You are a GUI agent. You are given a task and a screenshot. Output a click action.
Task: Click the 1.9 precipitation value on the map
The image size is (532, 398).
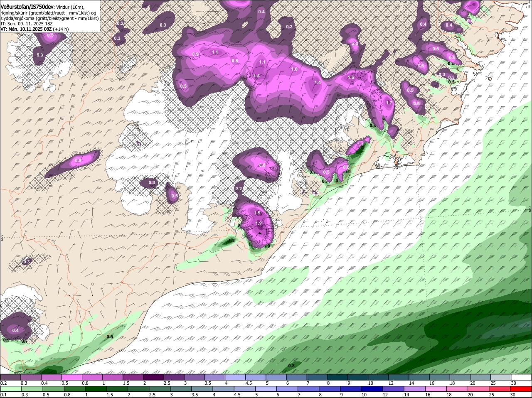(259, 223)
